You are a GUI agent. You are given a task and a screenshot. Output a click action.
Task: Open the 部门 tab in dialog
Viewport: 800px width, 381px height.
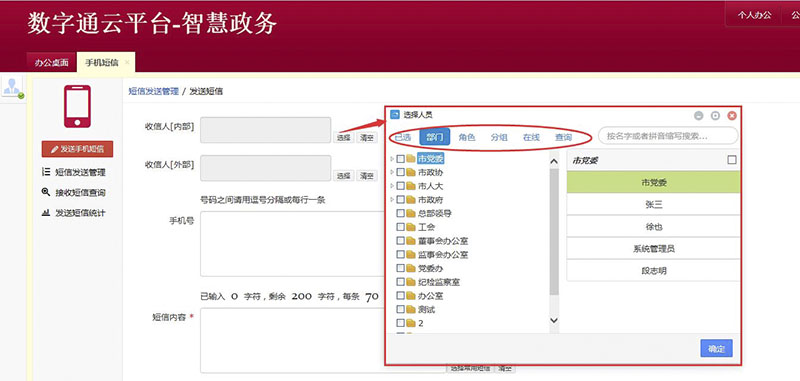435,137
